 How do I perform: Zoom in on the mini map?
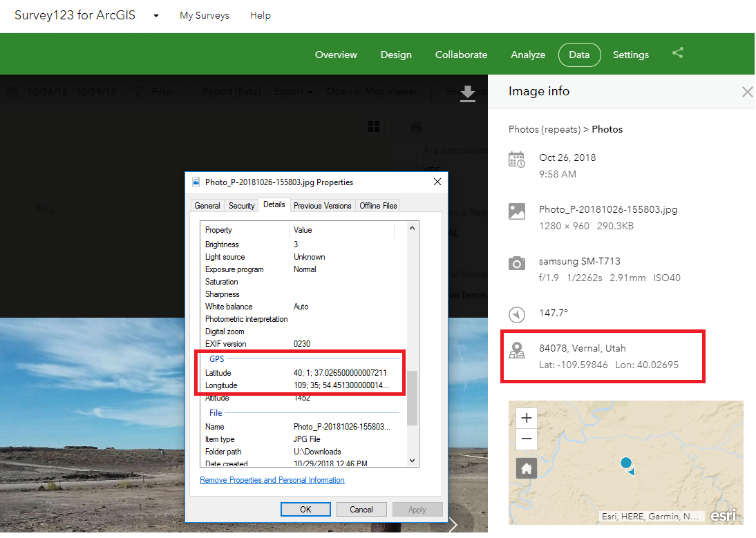pyautogui.click(x=527, y=418)
